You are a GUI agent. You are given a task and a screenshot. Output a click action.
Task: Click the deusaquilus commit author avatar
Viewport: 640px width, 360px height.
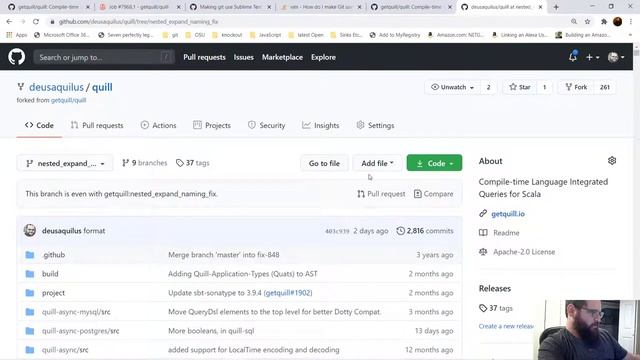point(30,231)
